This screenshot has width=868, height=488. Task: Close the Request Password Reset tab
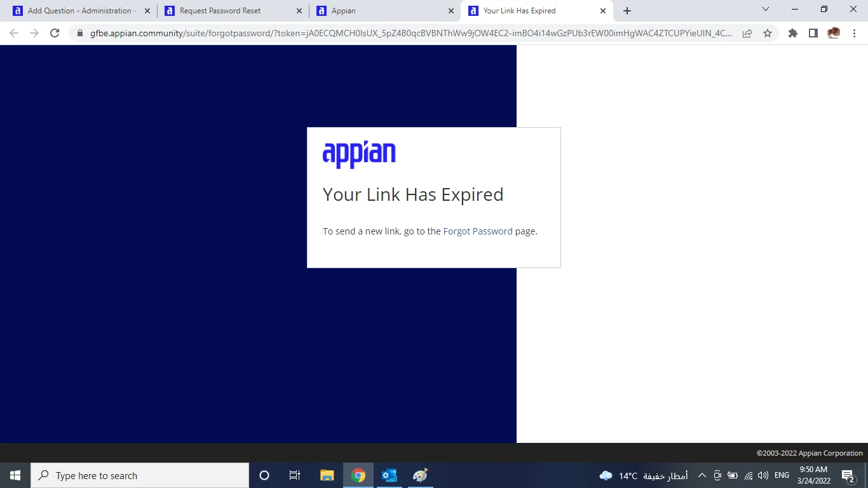pos(299,11)
